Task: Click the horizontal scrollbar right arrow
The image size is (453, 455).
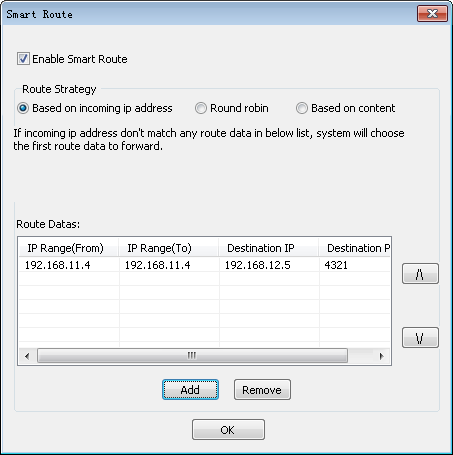Action: click(381, 356)
